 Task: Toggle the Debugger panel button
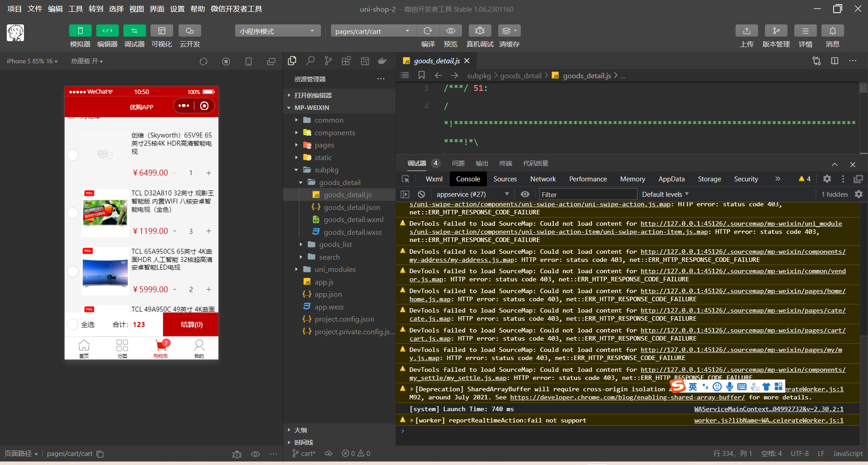(134, 31)
